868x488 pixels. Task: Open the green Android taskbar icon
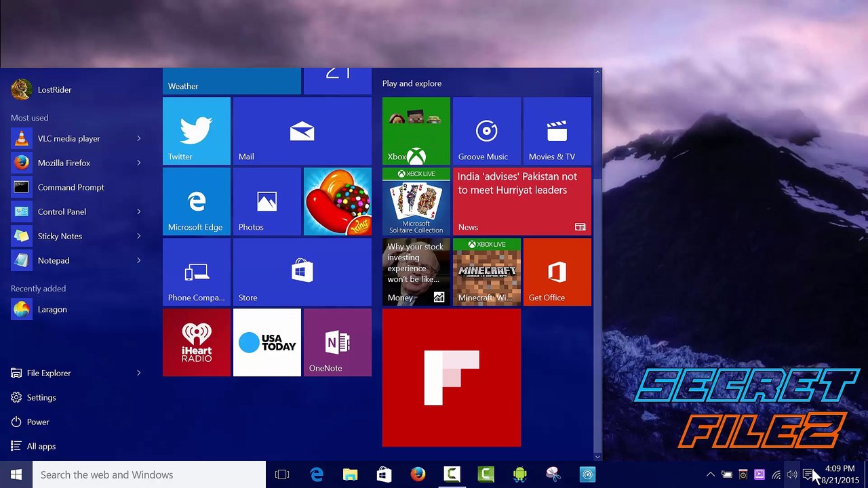519,474
